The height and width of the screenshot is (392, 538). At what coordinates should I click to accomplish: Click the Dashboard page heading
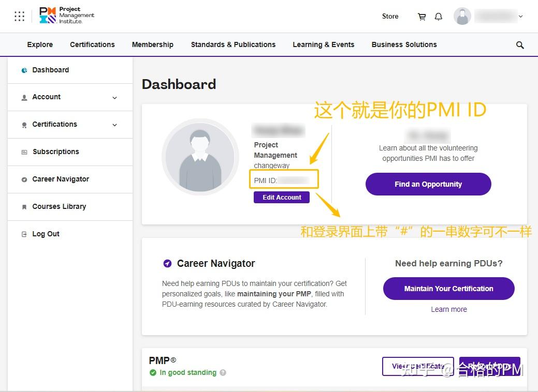179,84
